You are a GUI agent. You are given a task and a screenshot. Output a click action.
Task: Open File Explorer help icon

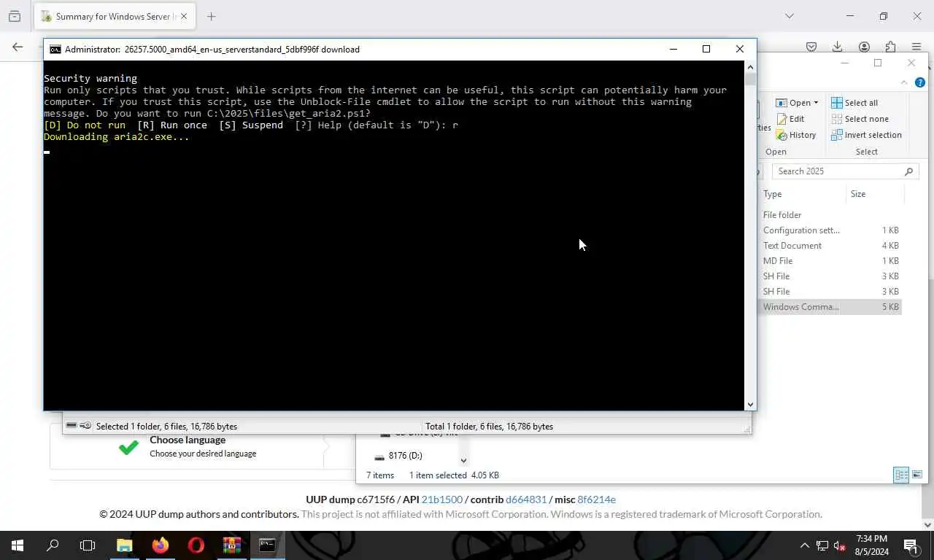[920, 82]
